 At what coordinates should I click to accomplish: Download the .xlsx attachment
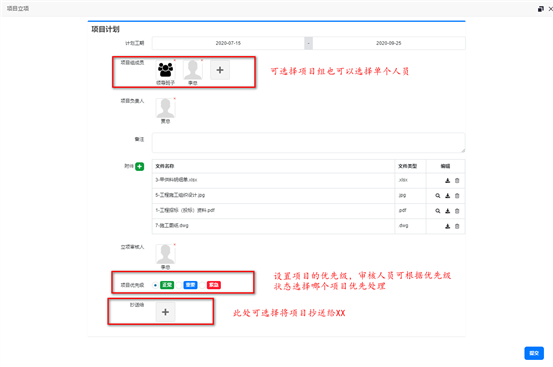(448, 181)
